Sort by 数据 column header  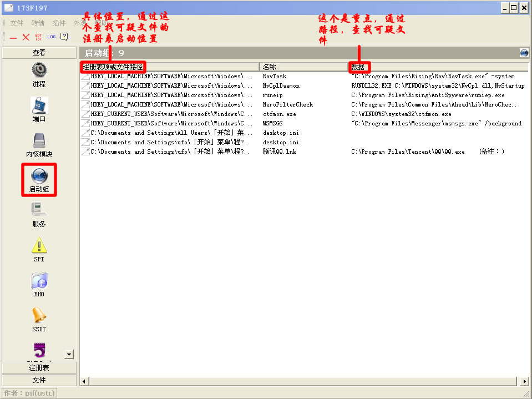point(438,67)
